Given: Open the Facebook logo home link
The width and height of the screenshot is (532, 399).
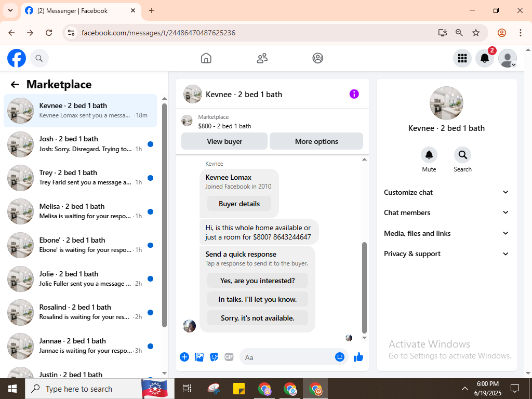Looking at the screenshot, I should [17, 58].
